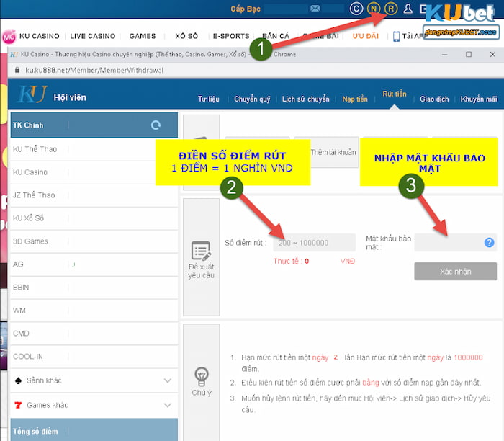Select the WM wallet row
This screenshot has width=504, height=441.
[94, 311]
